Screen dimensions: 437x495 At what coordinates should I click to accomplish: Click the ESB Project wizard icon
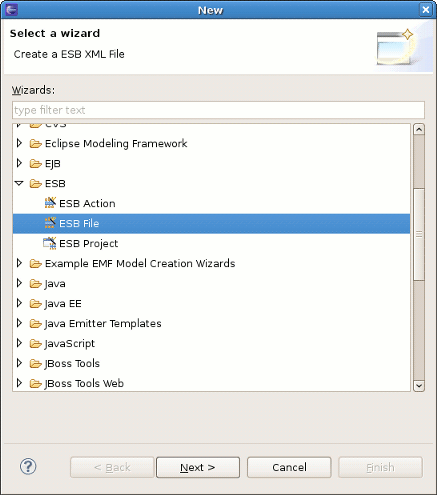[x=50, y=243]
